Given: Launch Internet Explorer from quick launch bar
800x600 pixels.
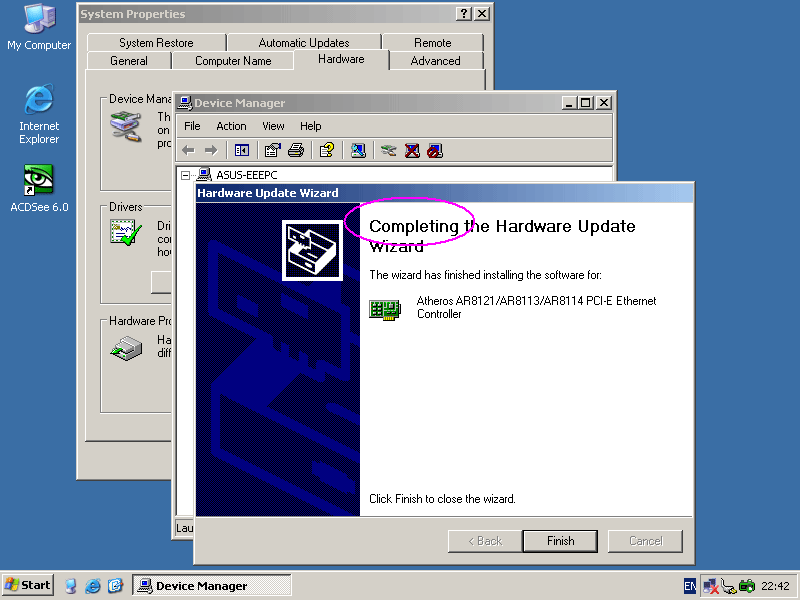Looking at the screenshot, I should click(x=92, y=585).
